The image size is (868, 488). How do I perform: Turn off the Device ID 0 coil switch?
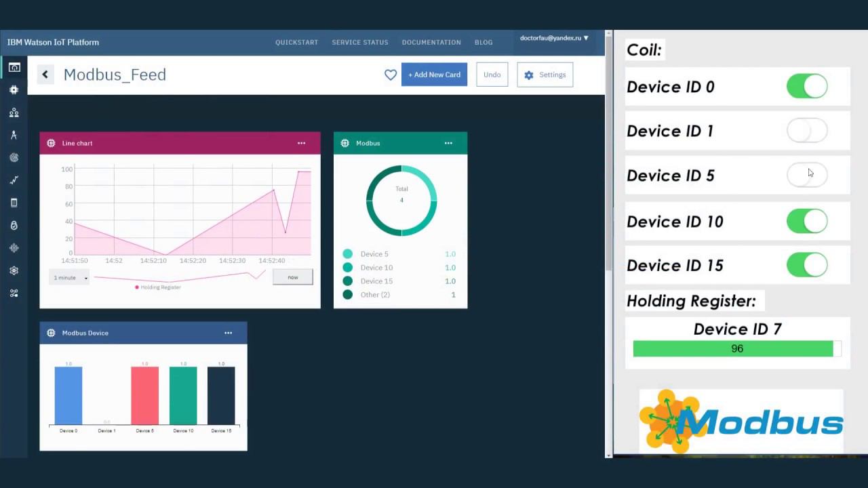pyautogui.click(x=807, y=86)
